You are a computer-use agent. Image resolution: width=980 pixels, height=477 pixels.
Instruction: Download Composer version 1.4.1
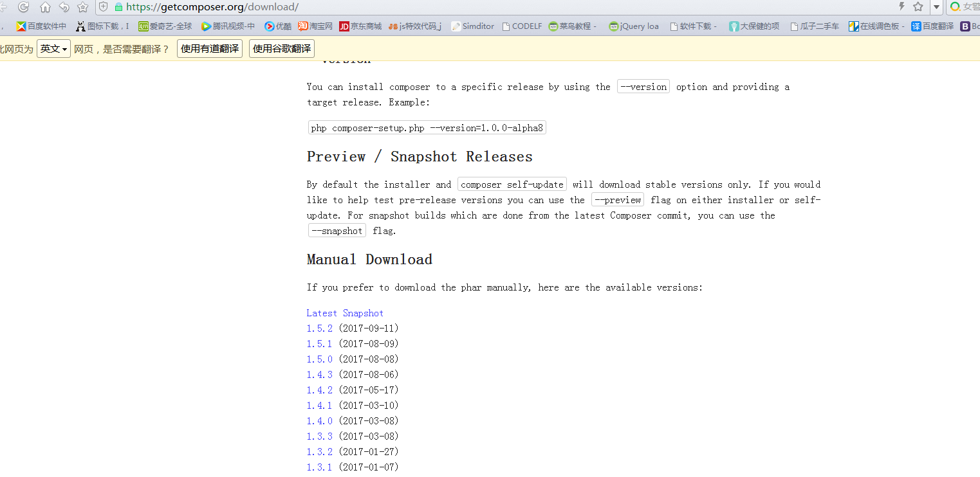320,406
